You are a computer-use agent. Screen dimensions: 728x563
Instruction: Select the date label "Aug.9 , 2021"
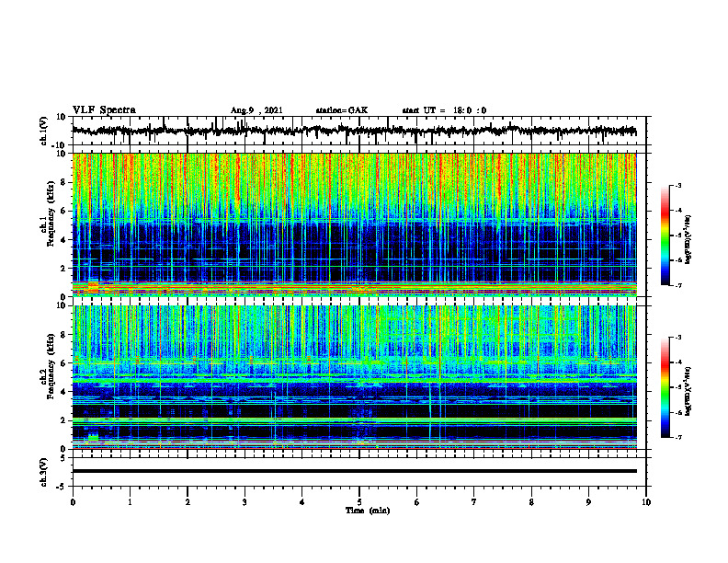256,110
